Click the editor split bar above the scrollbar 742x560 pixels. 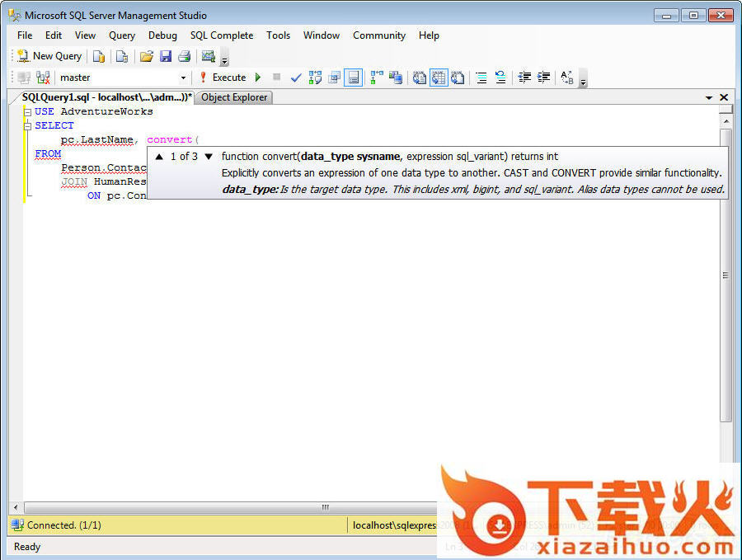click(x=726, y=110)
